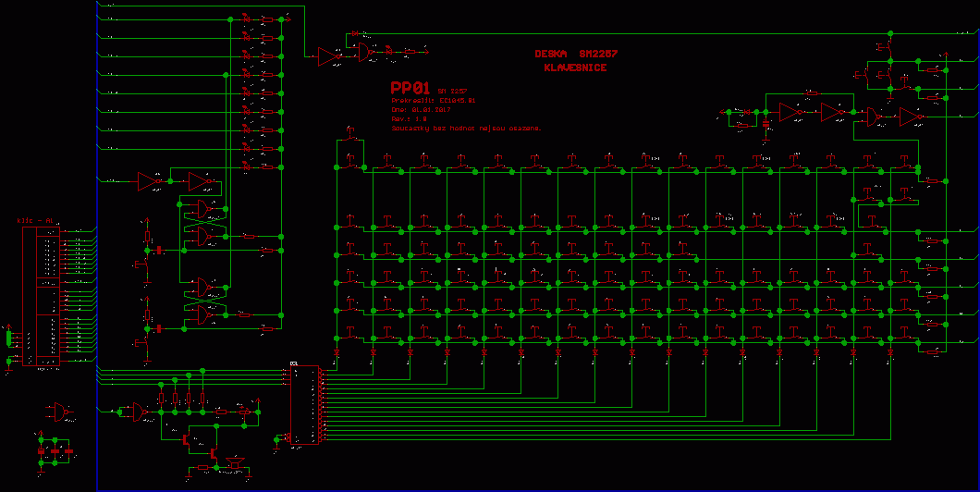
Task: Click the crystal symbol in the oscillator circuit
Action: click(x=766, y=123)
